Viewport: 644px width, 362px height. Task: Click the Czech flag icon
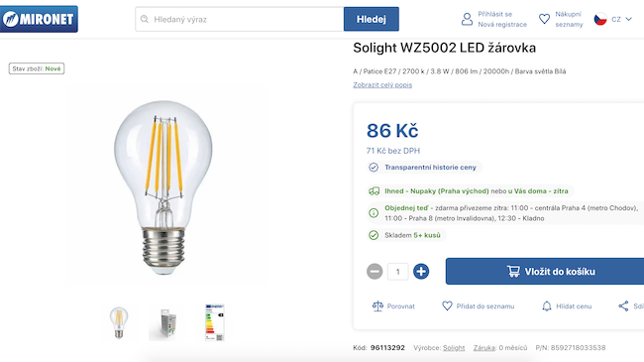click(x=600, y=19)
